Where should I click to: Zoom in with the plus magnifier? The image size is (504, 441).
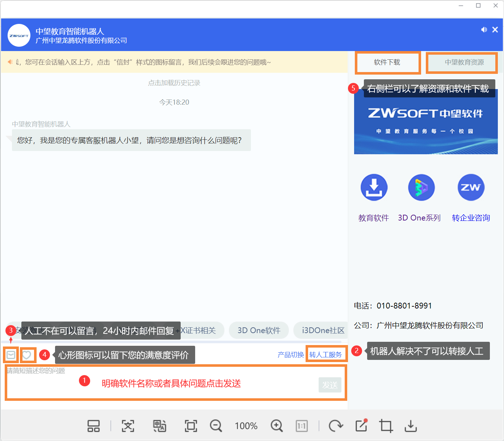click(x=277, y=426)
